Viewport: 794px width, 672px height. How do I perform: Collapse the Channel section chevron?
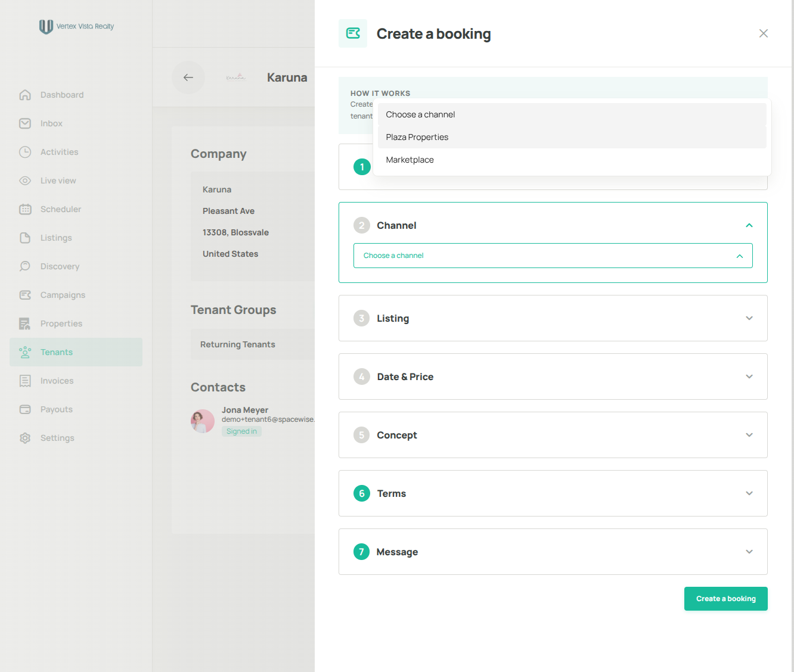click(749, 225)
